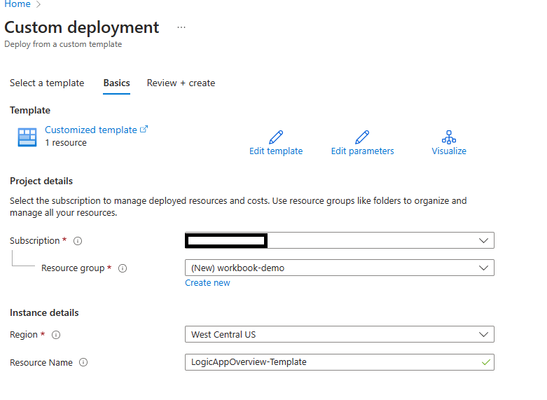Click the Edit template pencil icon
This screenshot has height=400, width=547.
point(276,137)
